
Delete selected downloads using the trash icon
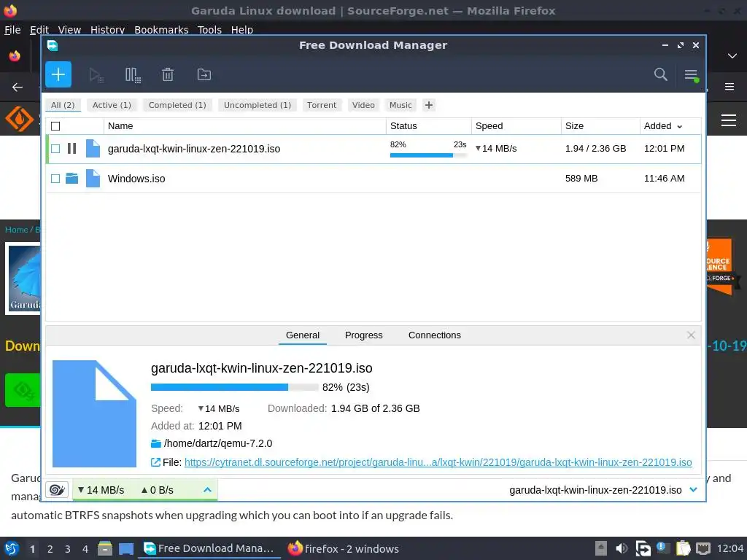pyautogui.click(x=168, y=75)
